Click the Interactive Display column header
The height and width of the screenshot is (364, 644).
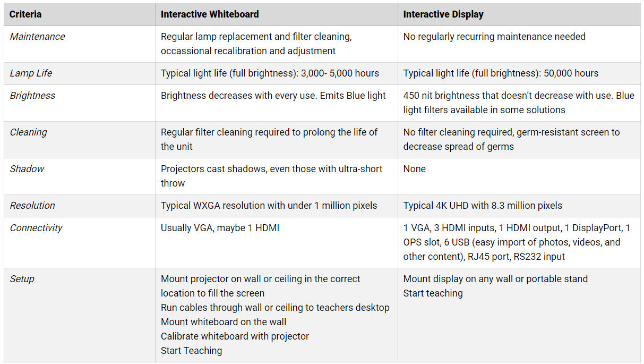(x=443, y=14)
